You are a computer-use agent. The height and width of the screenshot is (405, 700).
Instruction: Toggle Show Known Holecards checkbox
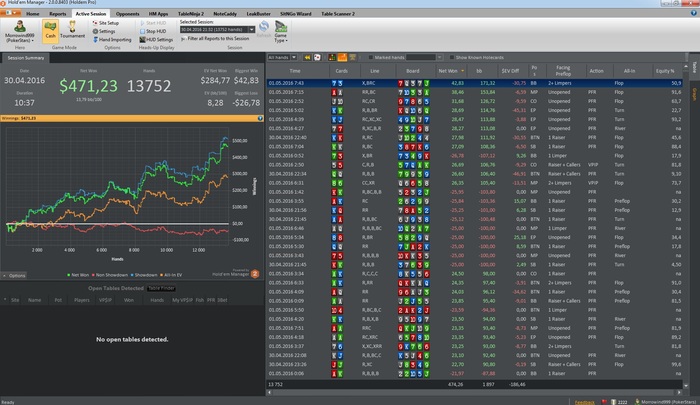click(x=452, y=57)
